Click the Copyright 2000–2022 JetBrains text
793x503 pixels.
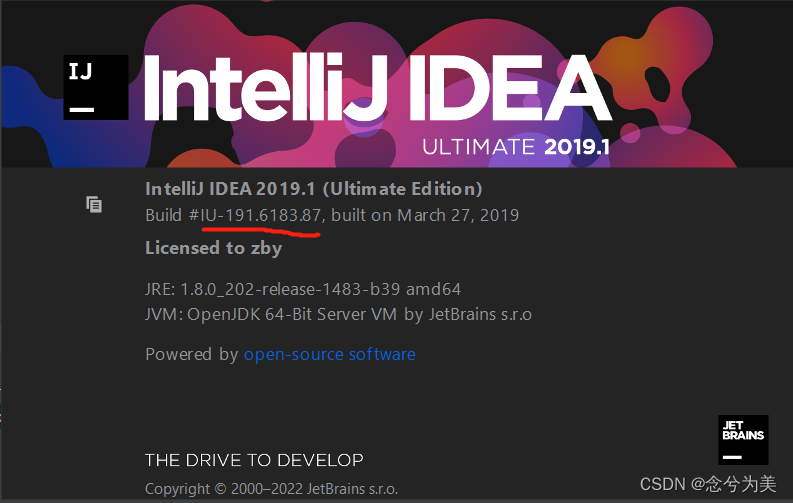pyautogui.click(x=272, y=489)
